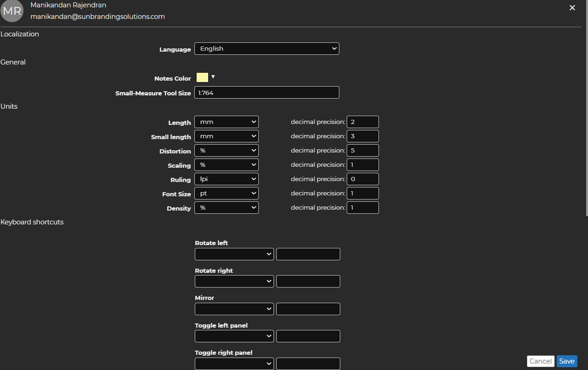Open the Distortion unit dropdown
588x370 pixels.
click(226, 151)
